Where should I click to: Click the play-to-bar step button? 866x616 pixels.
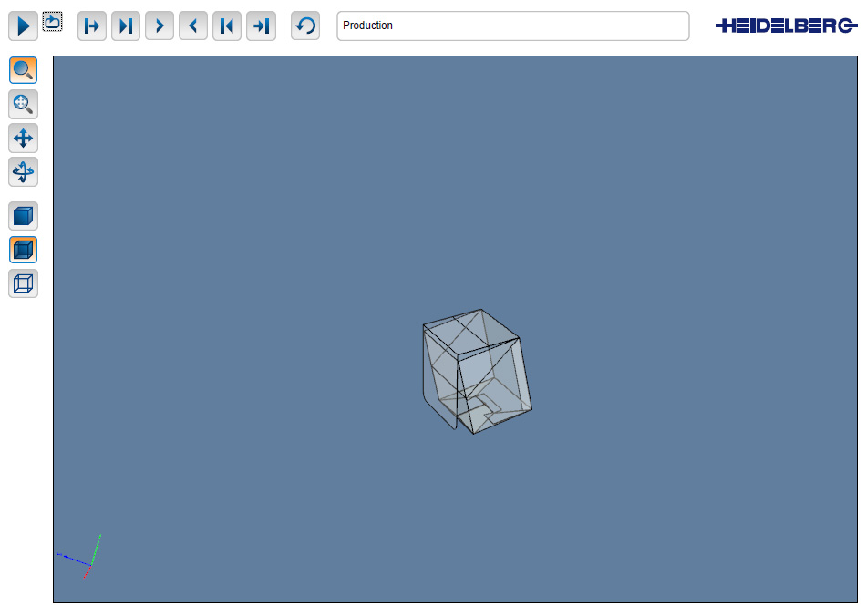tap(126, 26)
